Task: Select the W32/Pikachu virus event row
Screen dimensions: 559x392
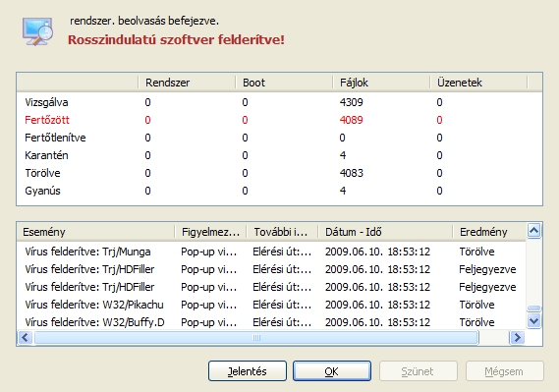Action: point(271,305)
